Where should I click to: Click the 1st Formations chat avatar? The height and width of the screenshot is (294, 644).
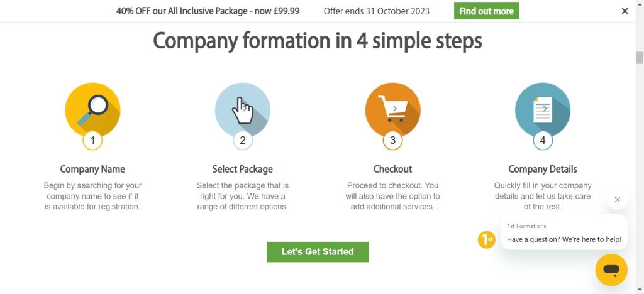(x=486, y=239)
